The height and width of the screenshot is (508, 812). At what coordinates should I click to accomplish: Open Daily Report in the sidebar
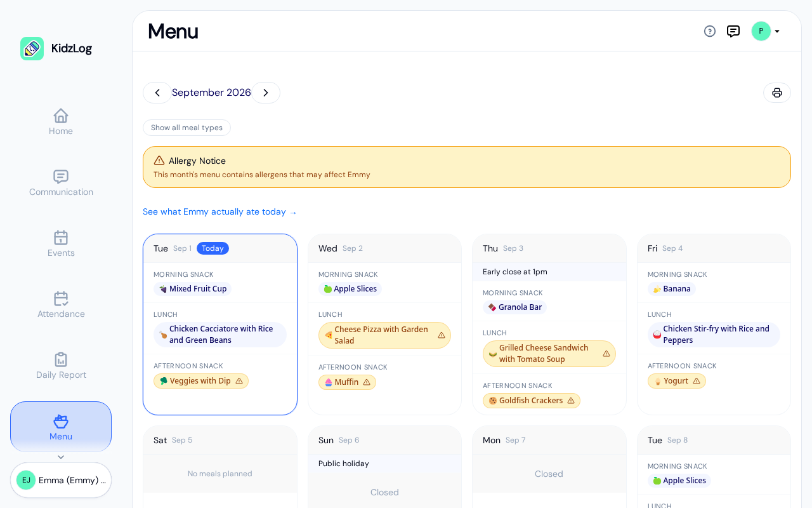(61, 366)
